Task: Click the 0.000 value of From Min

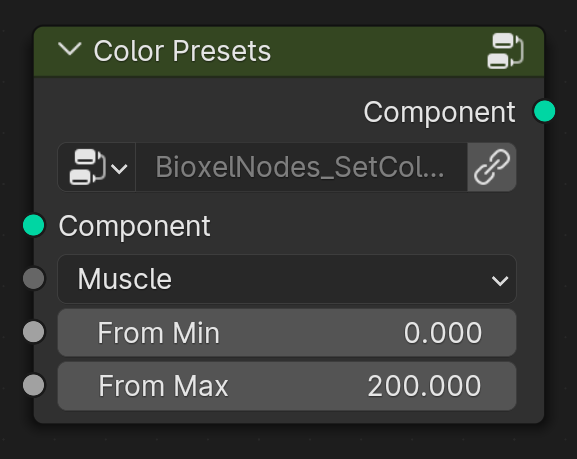Action: [x=443, y=333]
